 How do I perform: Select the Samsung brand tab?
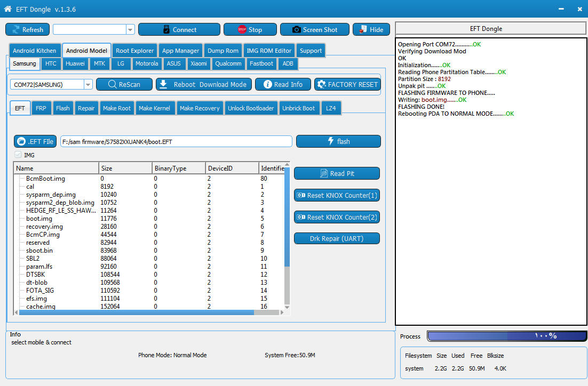tap(25, 63)
